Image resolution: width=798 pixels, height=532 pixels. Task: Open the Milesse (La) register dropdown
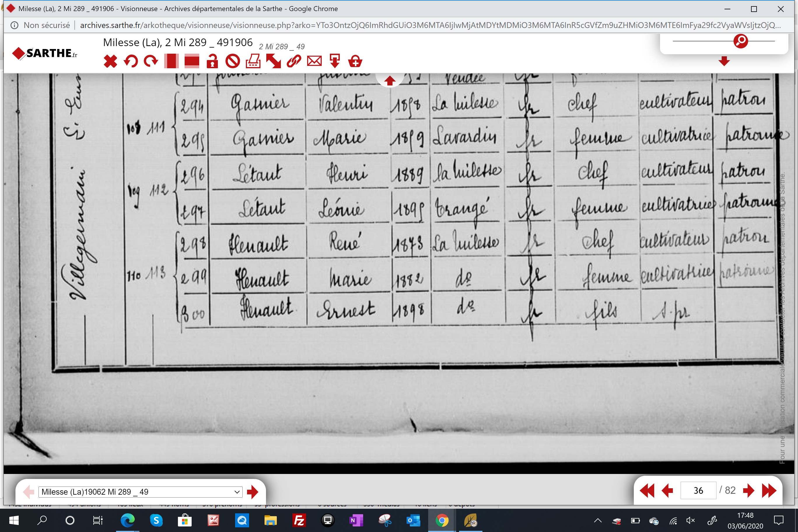141,492
